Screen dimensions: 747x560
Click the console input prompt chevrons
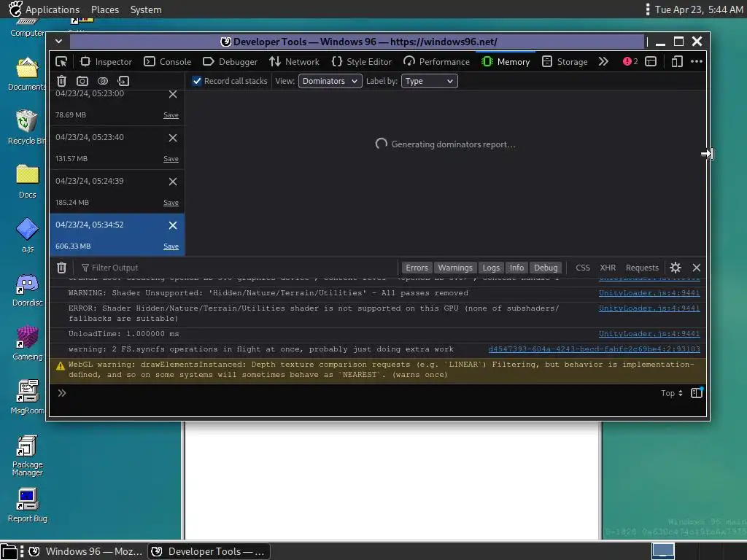tap(62, 393)
